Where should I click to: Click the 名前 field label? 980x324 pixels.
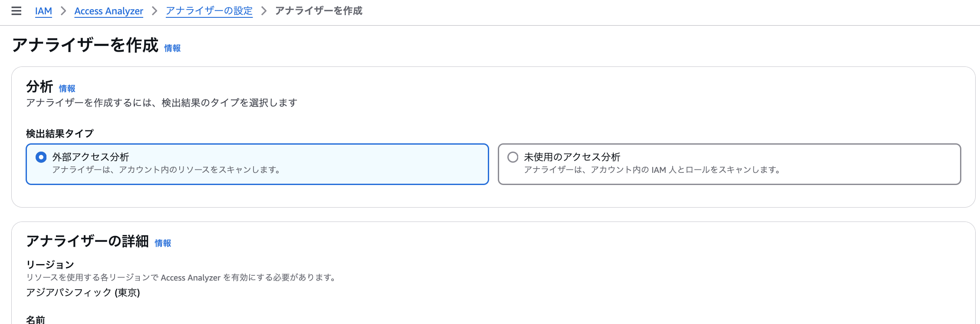click(36, 320)
